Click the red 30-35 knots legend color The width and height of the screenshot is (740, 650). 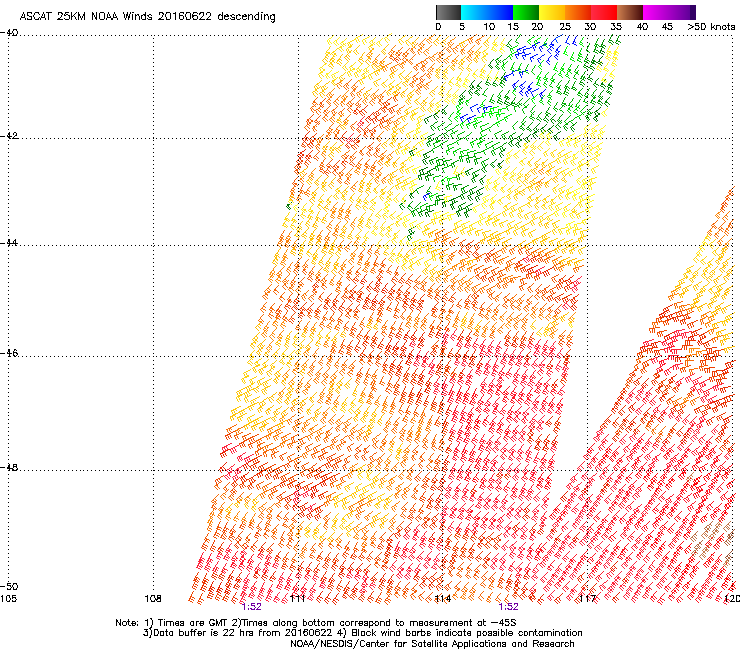pos(604,12)
